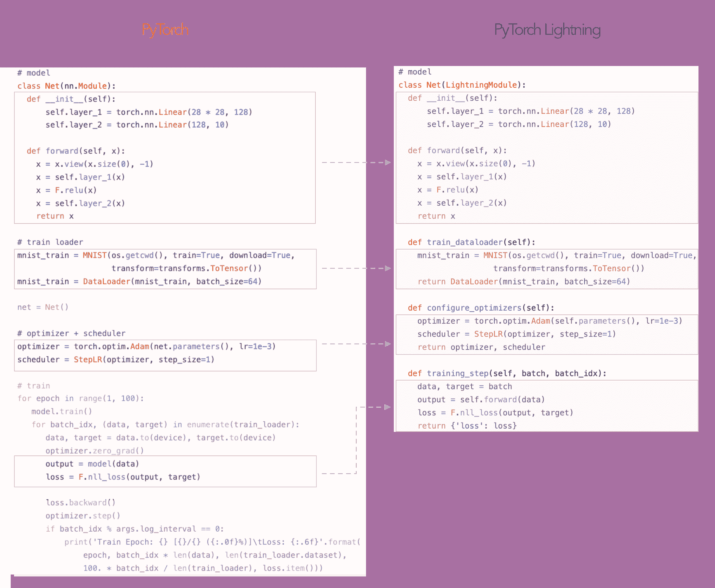Click 'def configure_optimizers(self):' definition
The width and height of the screenshot is (715, 588).
coord(481,308)
